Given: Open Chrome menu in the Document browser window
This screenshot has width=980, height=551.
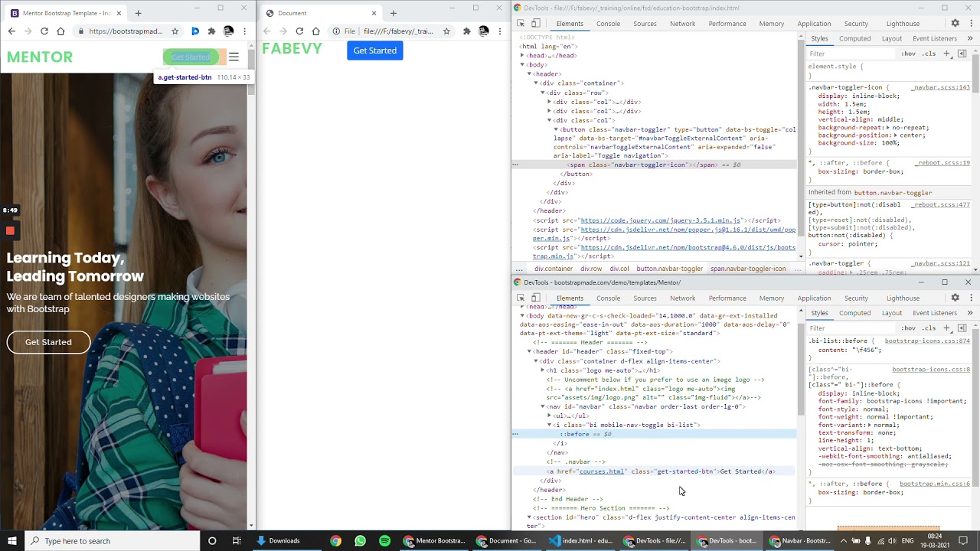Looking at the screenshot, I should coord(499,31).
